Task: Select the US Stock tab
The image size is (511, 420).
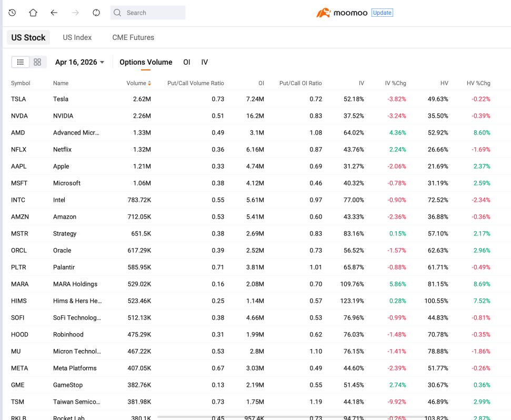Action: tap(28, 37)
